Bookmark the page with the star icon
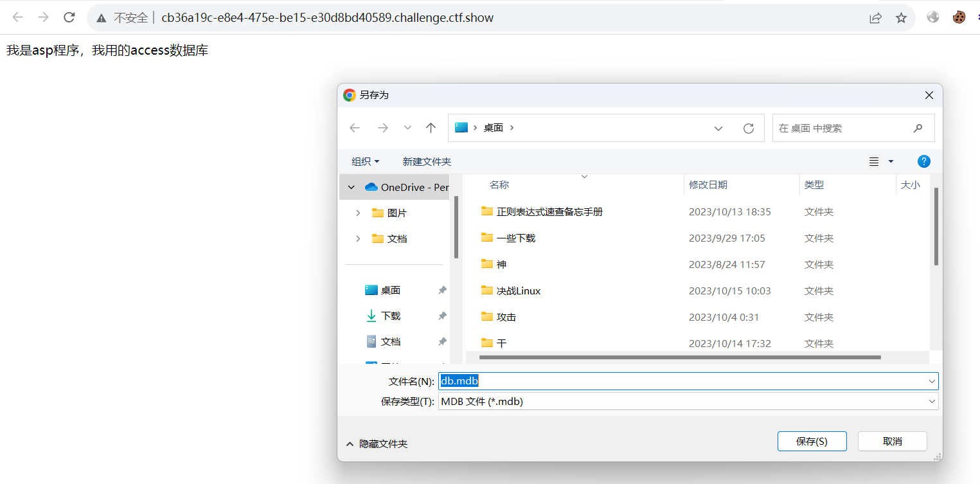Screen dimensions: 980x484 [901, 18]
